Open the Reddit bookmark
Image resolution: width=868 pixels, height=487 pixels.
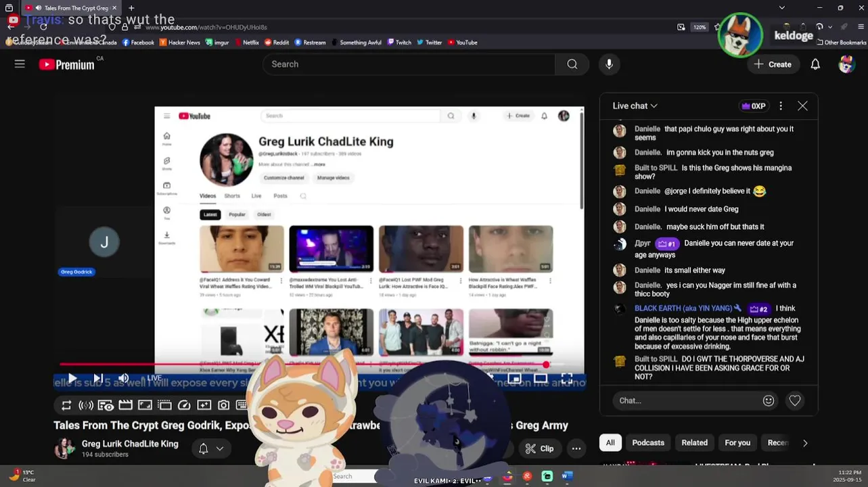click(x=277, y=43)
